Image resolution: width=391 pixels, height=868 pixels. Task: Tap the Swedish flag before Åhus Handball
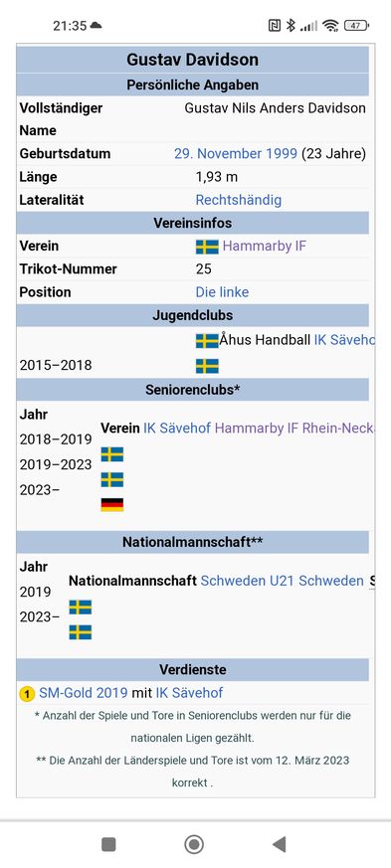[x=207, y=341]
